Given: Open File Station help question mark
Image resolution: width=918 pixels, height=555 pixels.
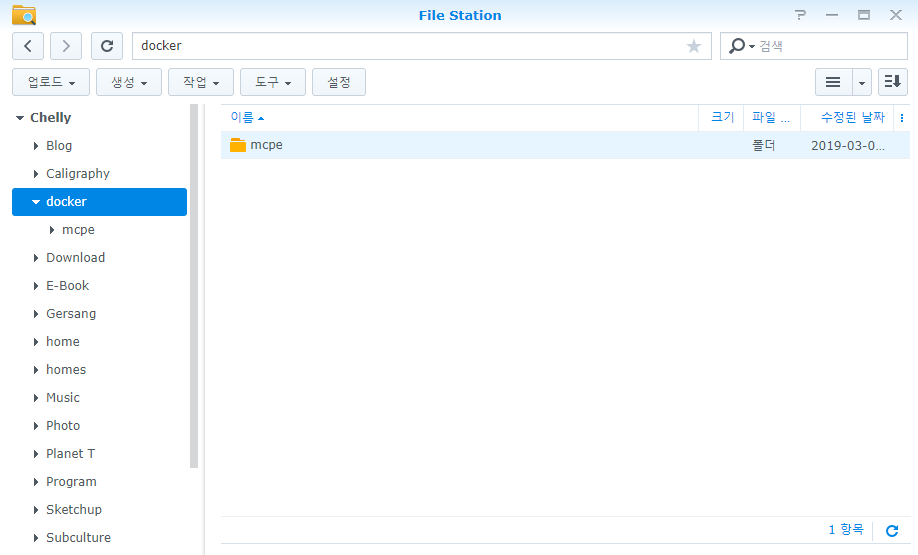Looking at the screenshot, I should coord(800,15).
